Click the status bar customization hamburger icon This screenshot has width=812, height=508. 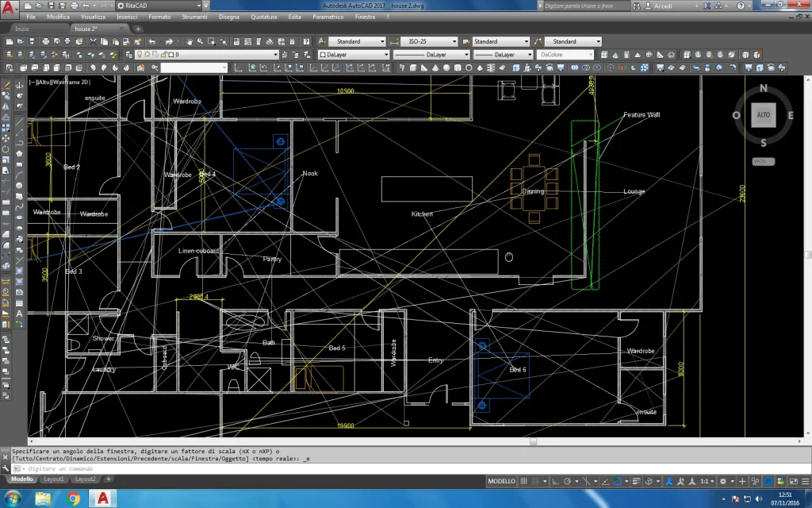click(806, 481)
